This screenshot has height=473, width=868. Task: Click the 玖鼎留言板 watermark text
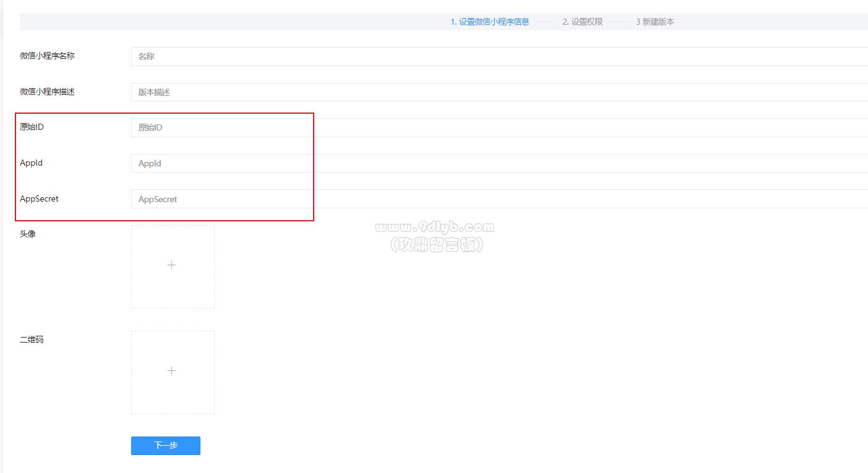coord(436,245)
